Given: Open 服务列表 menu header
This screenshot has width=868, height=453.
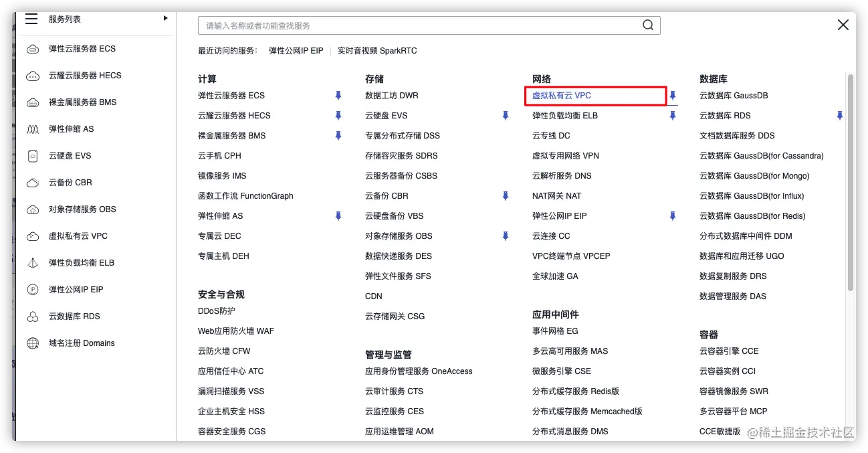Looking at the screenshot, I should point(65,19).
